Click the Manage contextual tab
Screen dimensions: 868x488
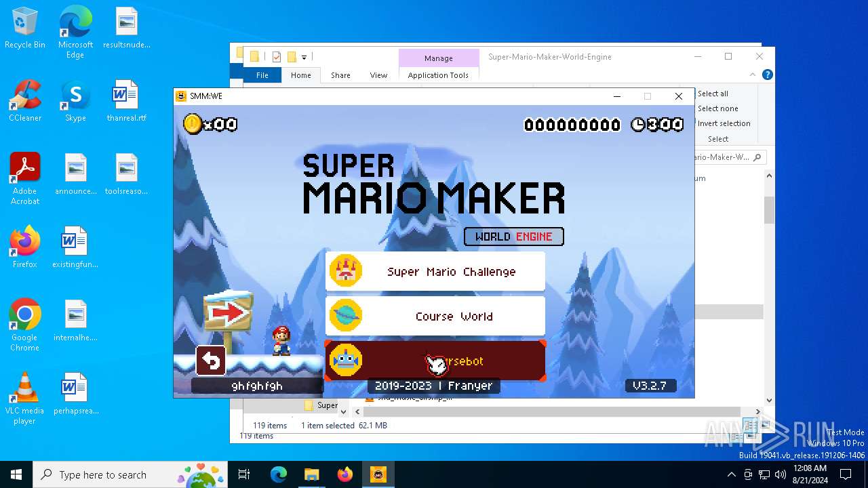[x=438, y=58]
